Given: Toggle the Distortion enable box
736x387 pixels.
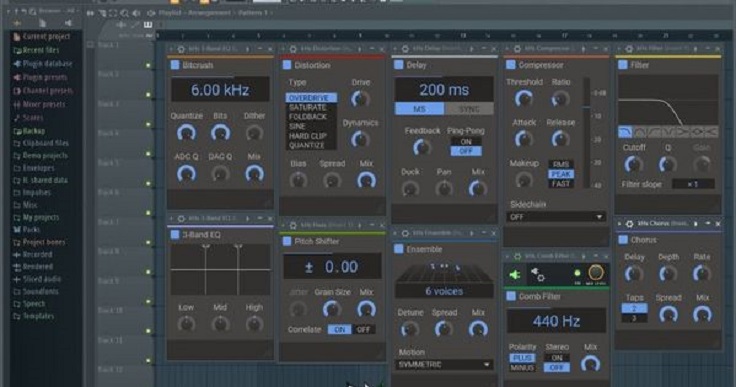Looking at the screenshot, I should pyautogui.click(x=287, y=65).
